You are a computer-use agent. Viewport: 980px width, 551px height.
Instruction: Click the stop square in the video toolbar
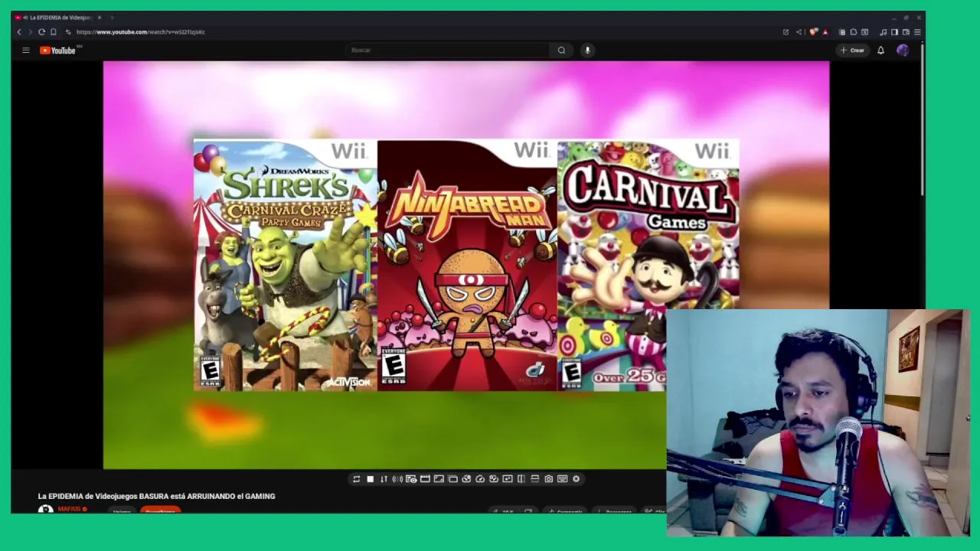[371, 479]
